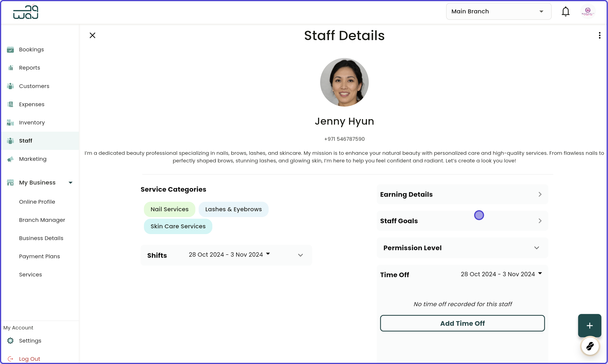Viewport: 608px width, 364px height.
Task: Open the Main Branch dropdown
Action: 498,11
